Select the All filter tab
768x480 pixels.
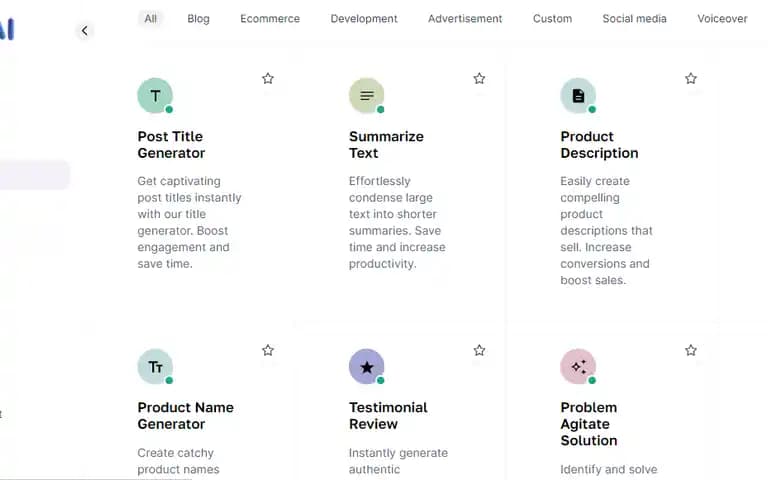(x=150, y=19)
